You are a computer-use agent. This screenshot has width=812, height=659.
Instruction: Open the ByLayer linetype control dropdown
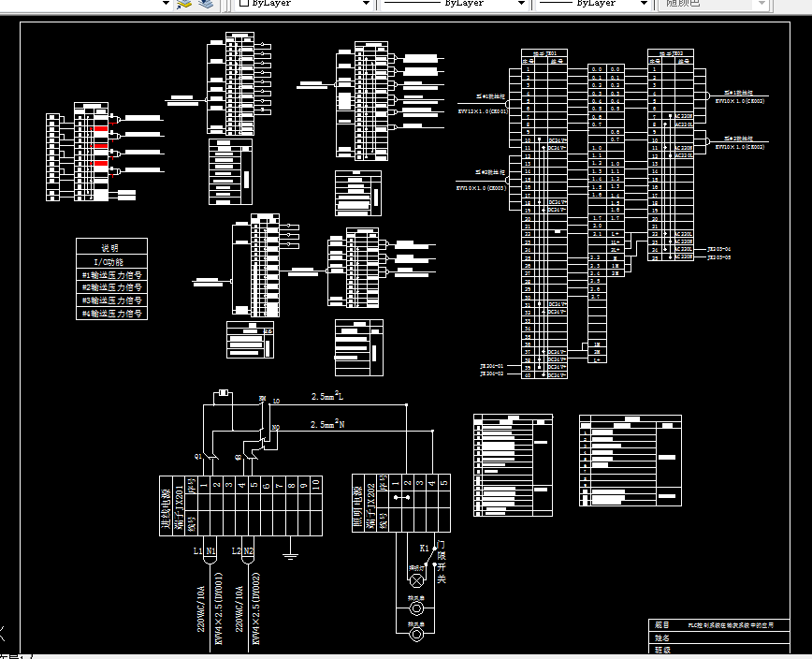[x=521, y=3]
